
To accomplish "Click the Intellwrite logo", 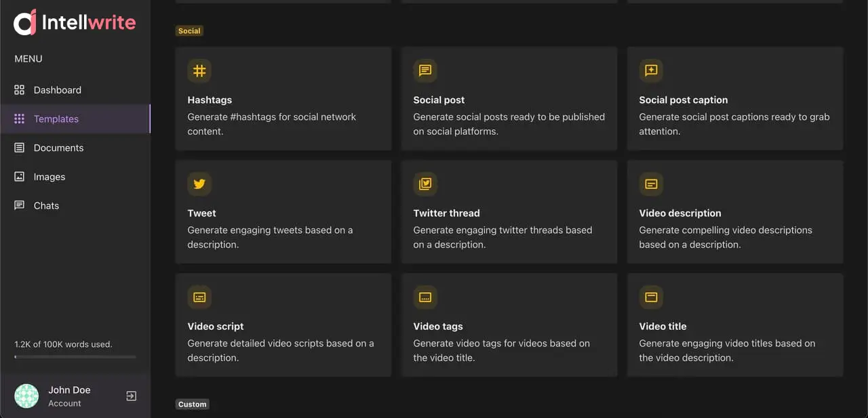I will [x=75, y=23].
